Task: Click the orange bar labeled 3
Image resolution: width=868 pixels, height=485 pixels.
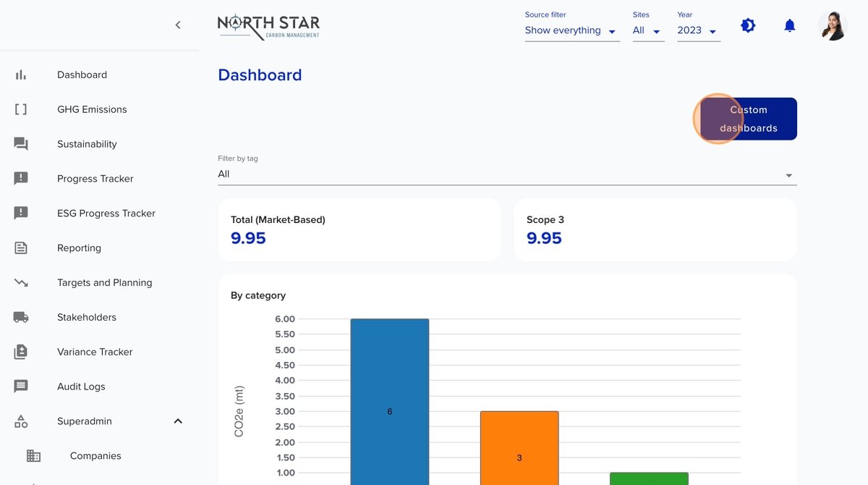Action: click(x=519, y=448)
